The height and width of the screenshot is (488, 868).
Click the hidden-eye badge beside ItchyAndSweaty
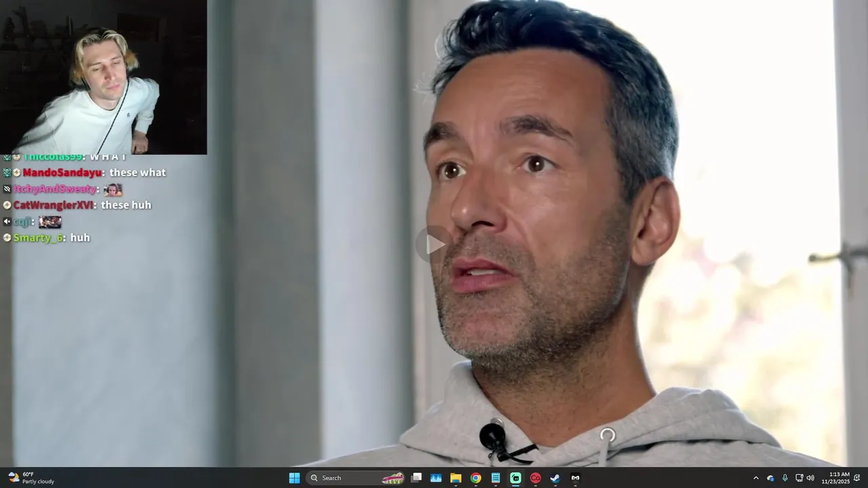7,189
